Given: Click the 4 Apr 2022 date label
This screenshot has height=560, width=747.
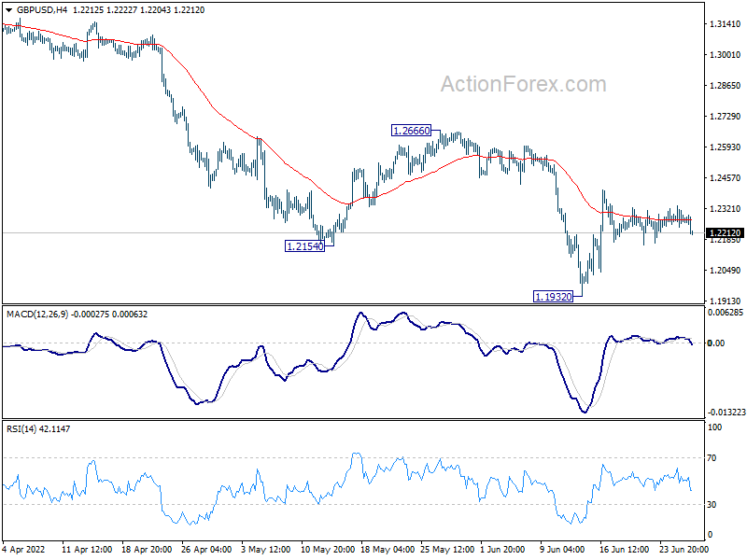Looking at the screenshot, I should pos(24,550).
